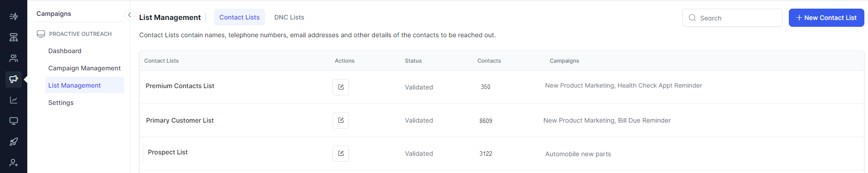Select the campaigns megaphone sidebar icon

tap(14, 79)
